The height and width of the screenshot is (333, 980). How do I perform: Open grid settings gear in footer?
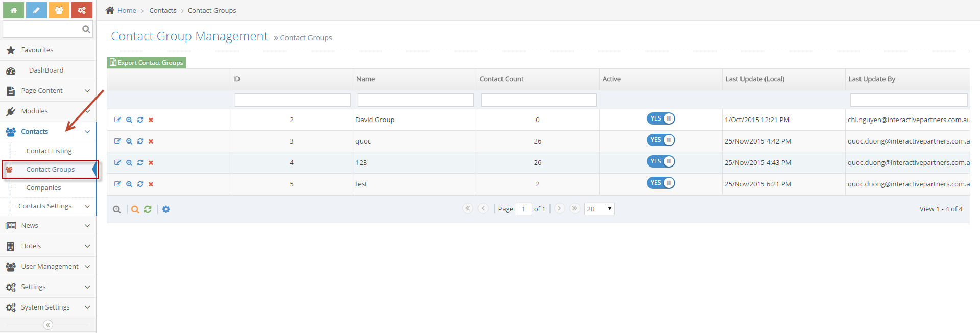(166, 209)
